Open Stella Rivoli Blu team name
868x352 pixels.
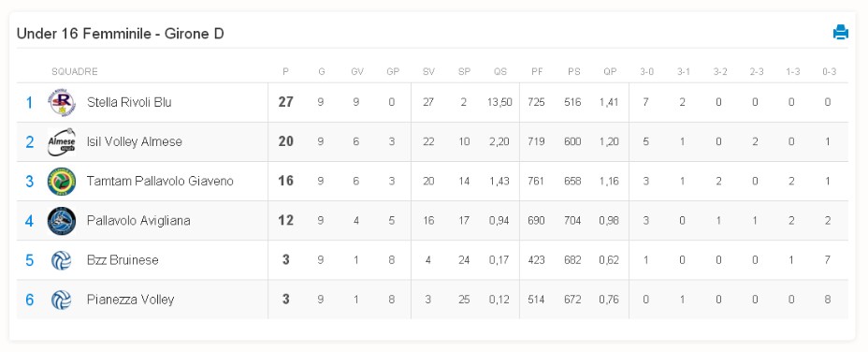pyautogui.click(x=129, y=103)
